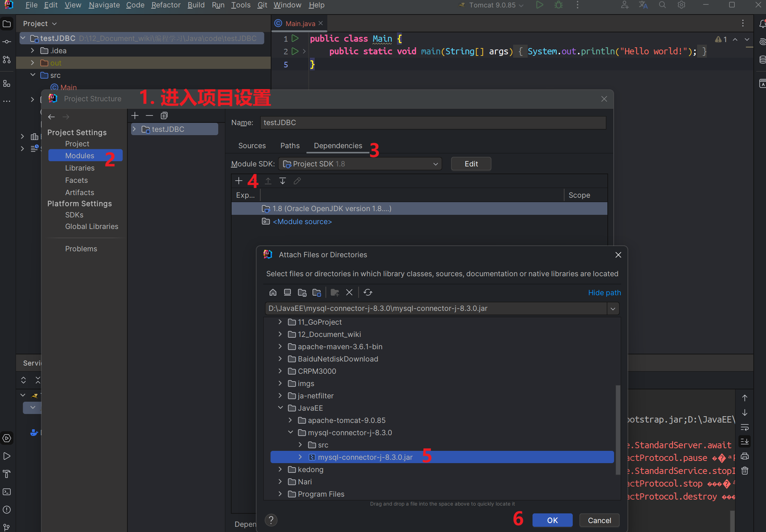This screenshot has height=532, width=766.
Task: Open the Build hammer tool window icon
Action: [7, 474]
